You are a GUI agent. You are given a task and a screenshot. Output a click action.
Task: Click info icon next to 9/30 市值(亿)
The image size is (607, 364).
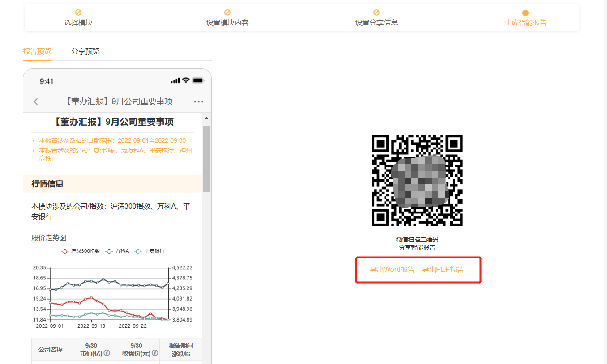pyautogui.click(x=107, y=353)
